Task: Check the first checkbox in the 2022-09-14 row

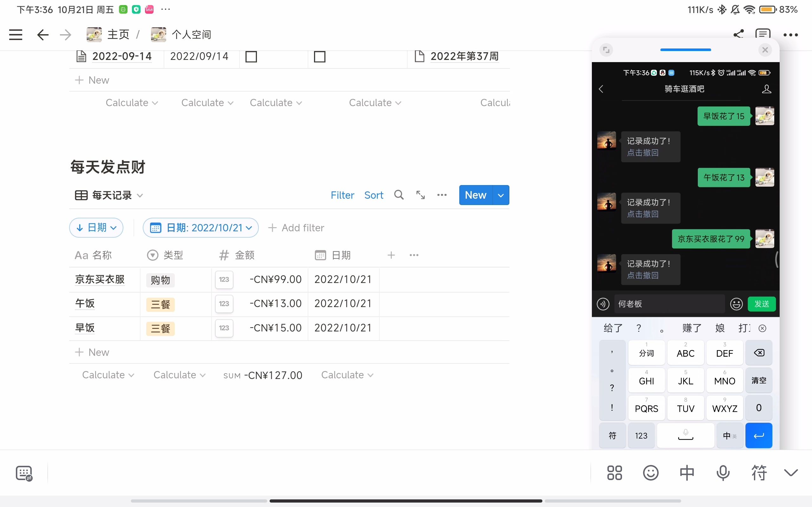Action: point(251,57)
